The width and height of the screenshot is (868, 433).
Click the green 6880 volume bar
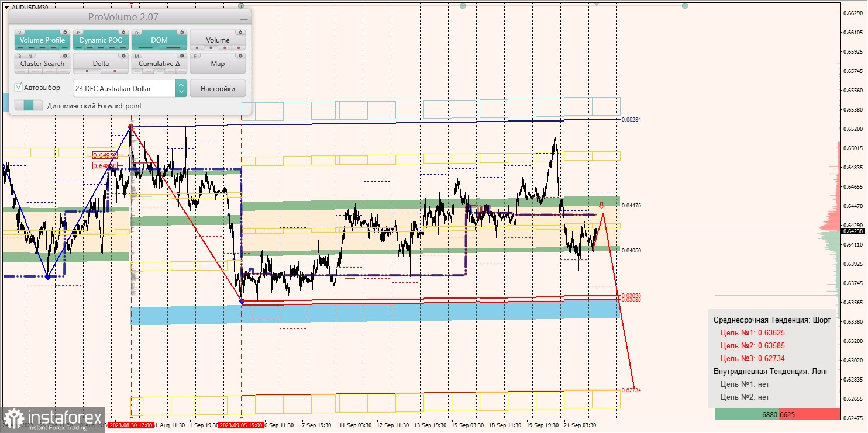(747, 414)
